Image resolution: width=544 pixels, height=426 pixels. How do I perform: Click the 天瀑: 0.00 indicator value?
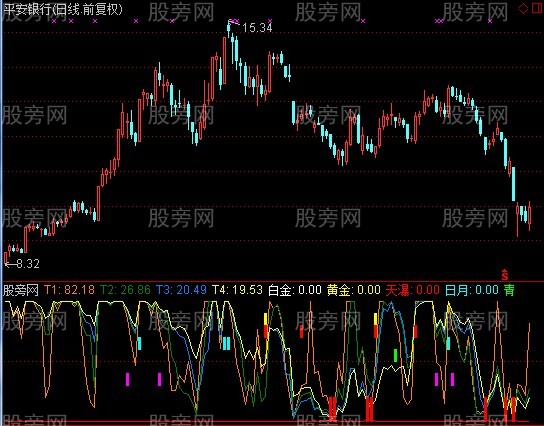(x=413, y=290)
